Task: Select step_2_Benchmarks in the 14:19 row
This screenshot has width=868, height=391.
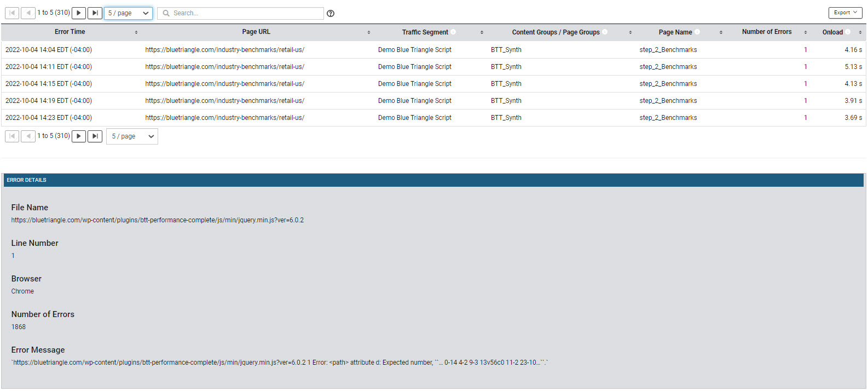Action: coord(668,101)
